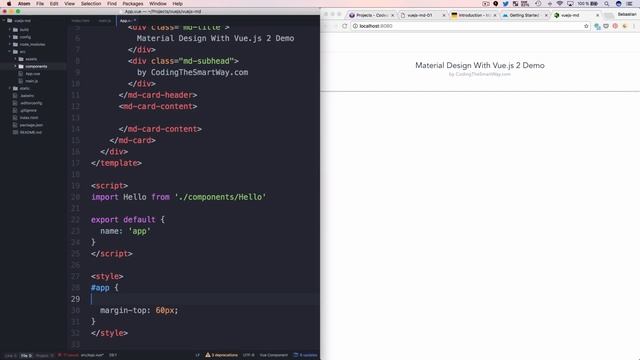Expand the node_modules folder
This screenshot has height=360, width=640.
click(10, 44)
